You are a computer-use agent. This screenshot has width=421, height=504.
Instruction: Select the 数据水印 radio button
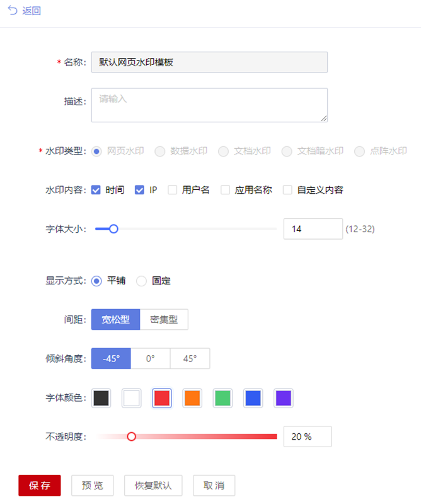(160, 151)
